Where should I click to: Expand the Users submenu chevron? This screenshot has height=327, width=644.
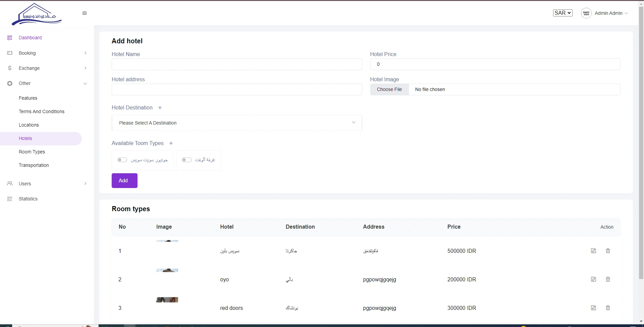(85, 184)
